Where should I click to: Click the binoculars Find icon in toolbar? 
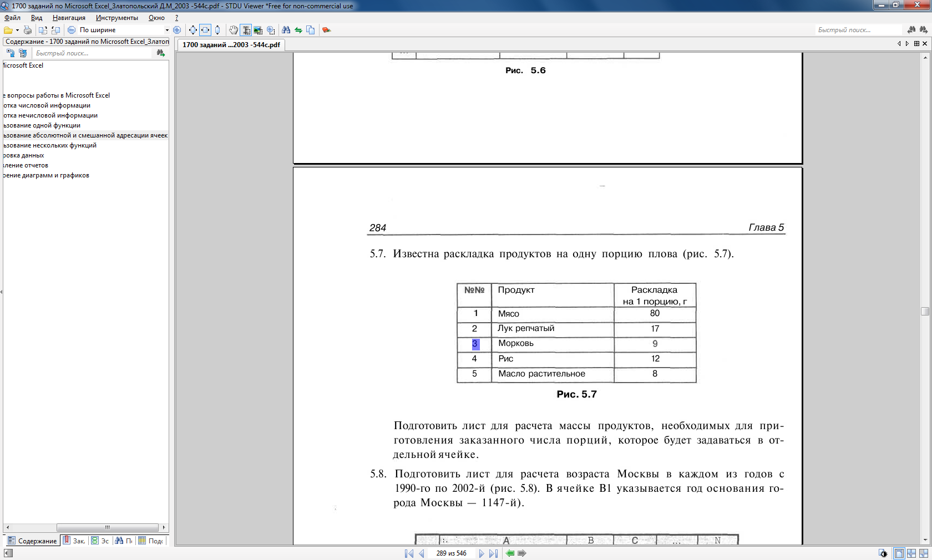tap(286, 30)
